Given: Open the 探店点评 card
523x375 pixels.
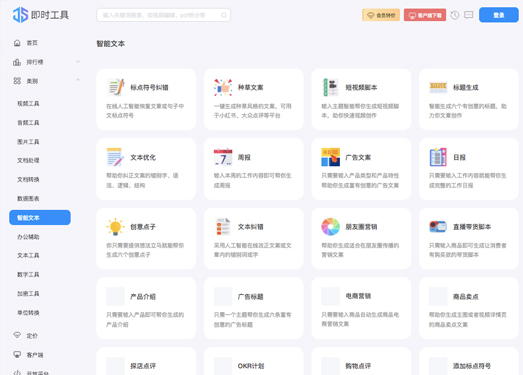Looking at the screenshot, I should 146,361.
